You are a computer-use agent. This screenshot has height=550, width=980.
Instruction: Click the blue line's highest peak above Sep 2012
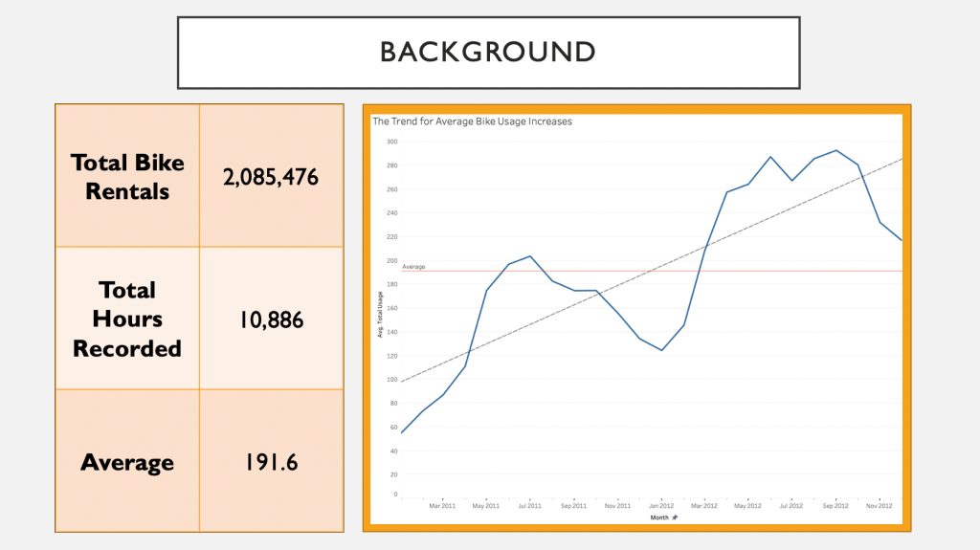pos(836,150)
